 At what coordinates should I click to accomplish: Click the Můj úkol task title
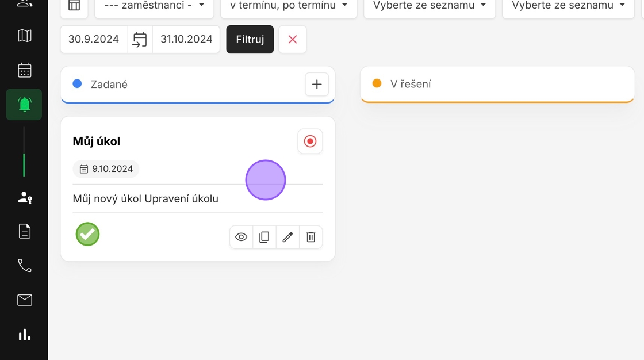(x=97, y=141)
